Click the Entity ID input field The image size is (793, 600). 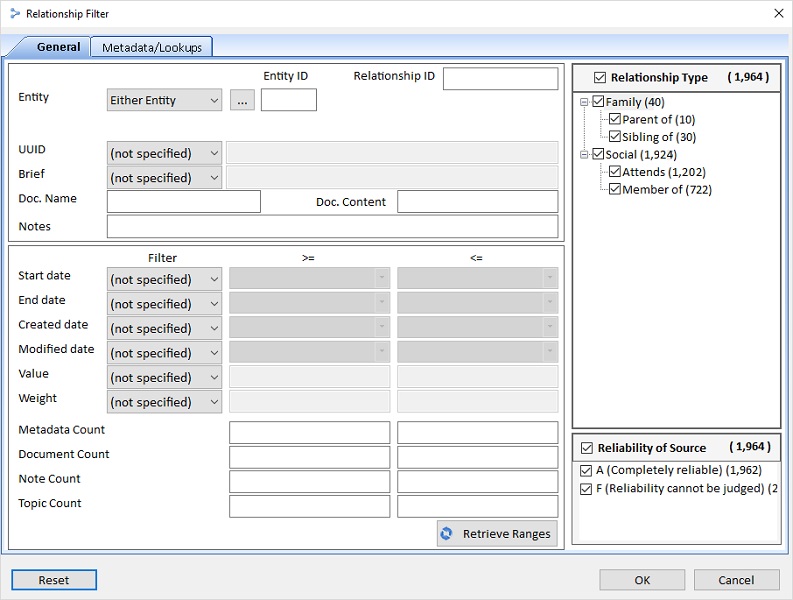point(289,100)
